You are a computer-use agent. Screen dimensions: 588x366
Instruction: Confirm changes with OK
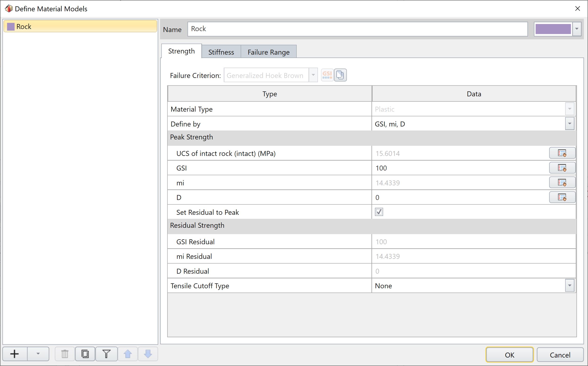click(509, 355)
